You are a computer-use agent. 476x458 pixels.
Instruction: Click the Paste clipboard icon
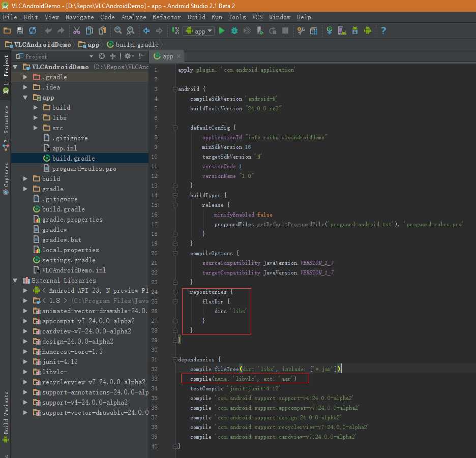pos(102,30)
